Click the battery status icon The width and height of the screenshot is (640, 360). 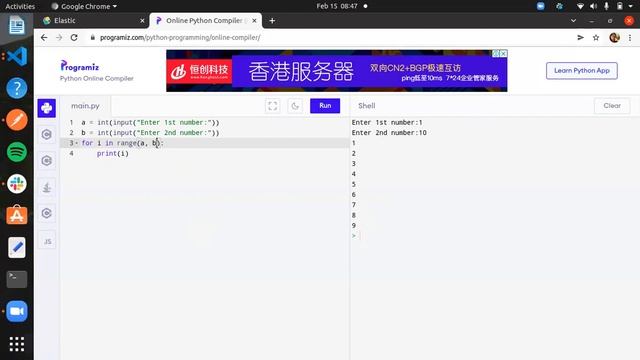coord(620,6)
